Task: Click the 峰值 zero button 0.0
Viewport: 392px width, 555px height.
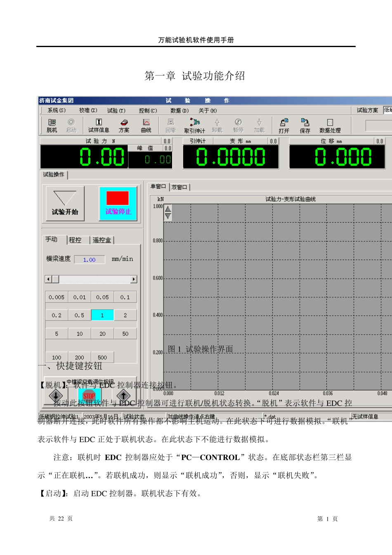Action: tap(168, 148)
